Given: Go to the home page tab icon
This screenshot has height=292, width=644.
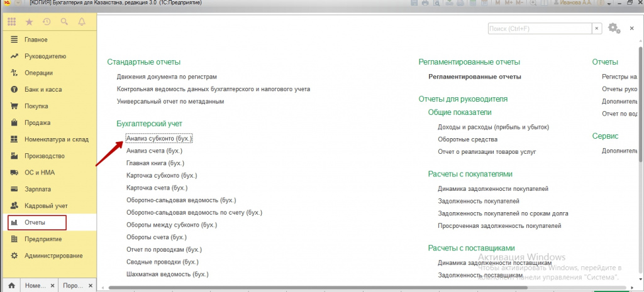Looking at the screenshot, I should click(x=12, y=285).
